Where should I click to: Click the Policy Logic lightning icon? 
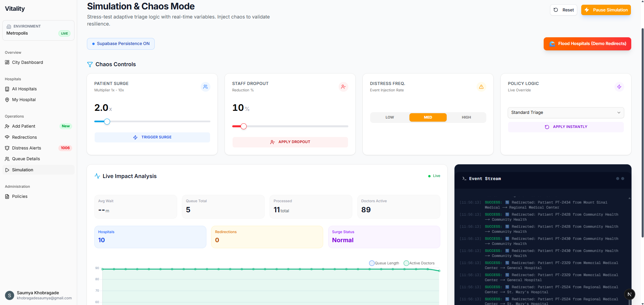pyautogui.click(x=619, y=87)
